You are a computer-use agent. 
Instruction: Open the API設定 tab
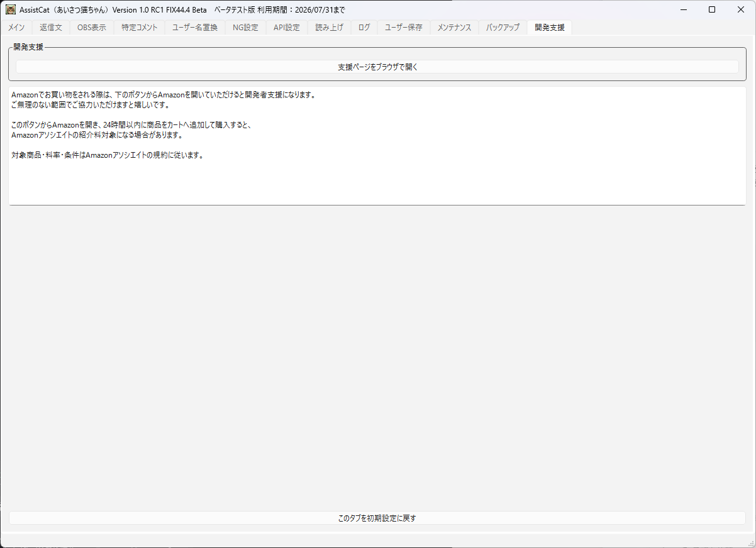click(x=287, y=28)
